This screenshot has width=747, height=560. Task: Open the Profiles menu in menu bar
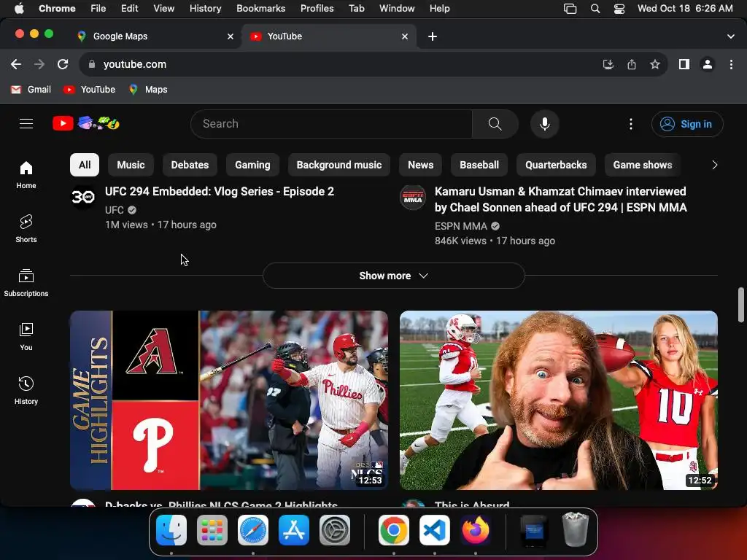pos(317,9)
